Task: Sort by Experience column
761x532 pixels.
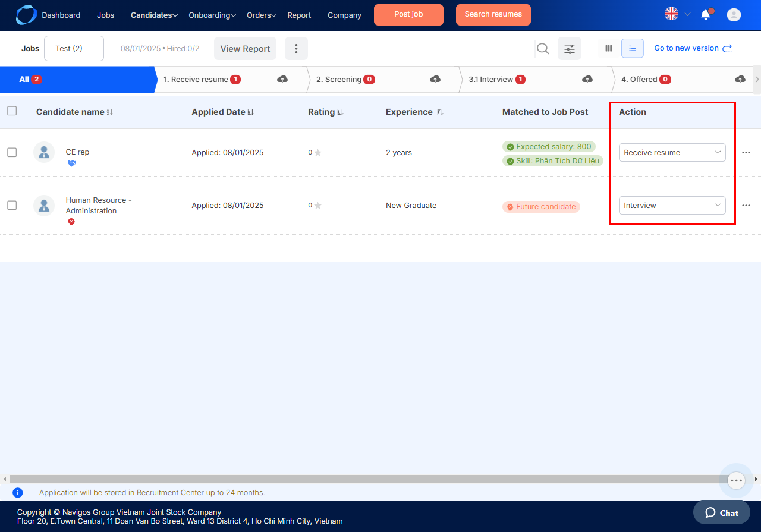Action: point(440,112)
